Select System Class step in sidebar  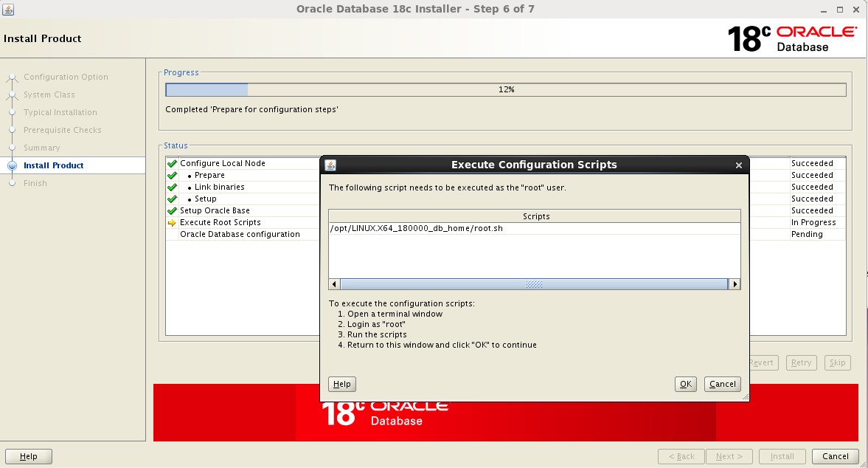tap(49, 94)
